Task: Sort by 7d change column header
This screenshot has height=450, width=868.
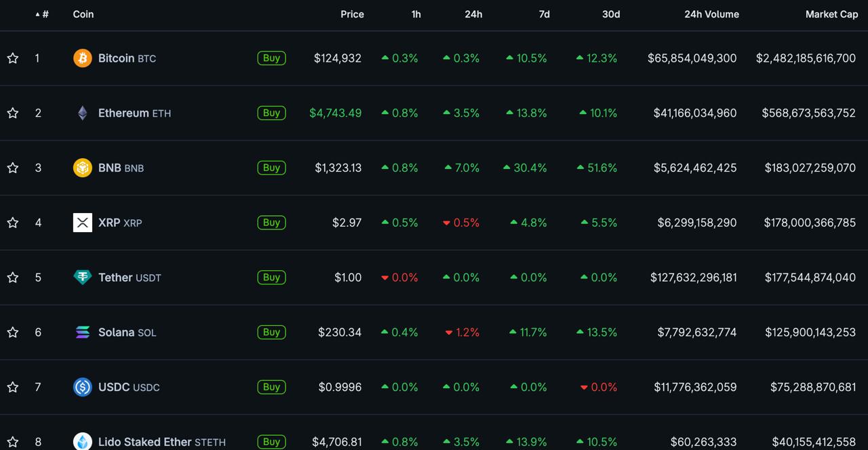Action: click(544, 14)
